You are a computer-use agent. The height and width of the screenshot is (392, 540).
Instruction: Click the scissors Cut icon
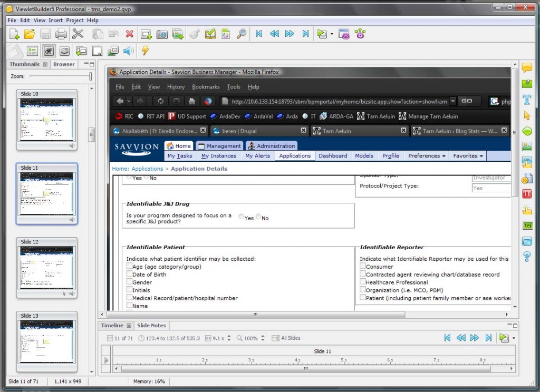[78, 34]
